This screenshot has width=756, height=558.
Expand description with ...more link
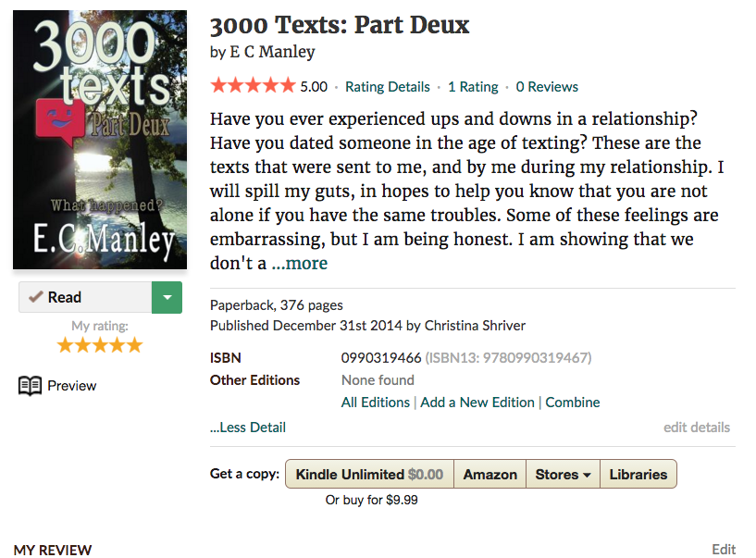300,263
